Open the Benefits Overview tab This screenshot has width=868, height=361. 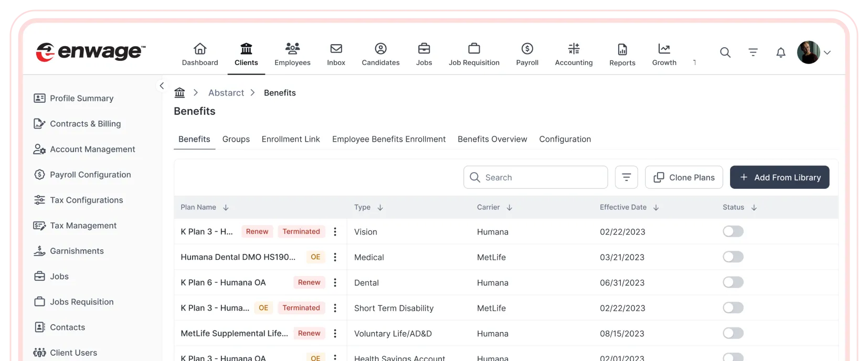coord(492,139)
